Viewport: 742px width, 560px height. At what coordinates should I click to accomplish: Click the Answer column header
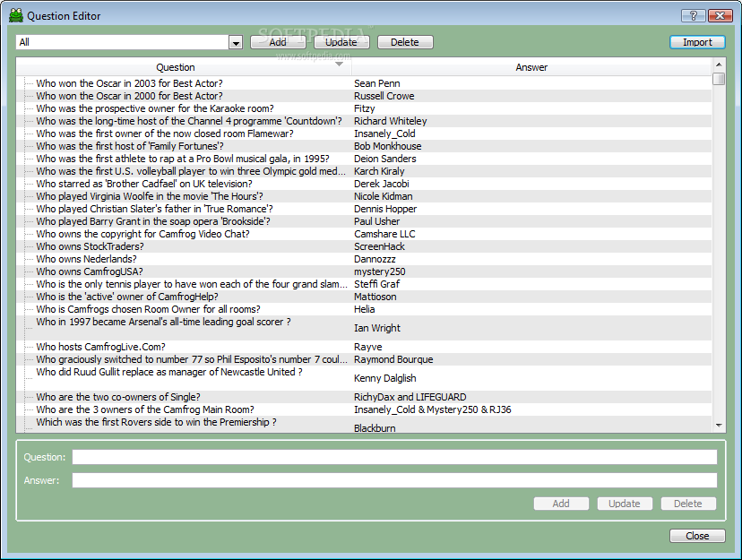tap(531, 67)
